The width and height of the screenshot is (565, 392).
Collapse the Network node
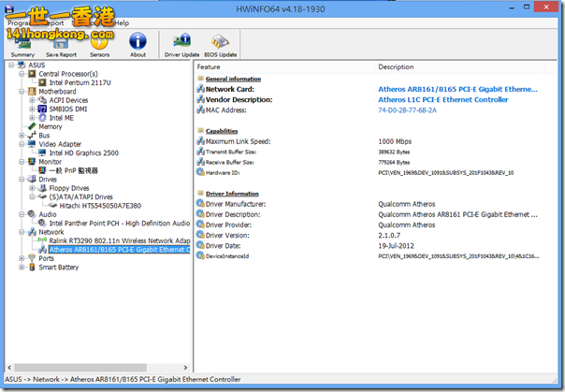(22, 232)
